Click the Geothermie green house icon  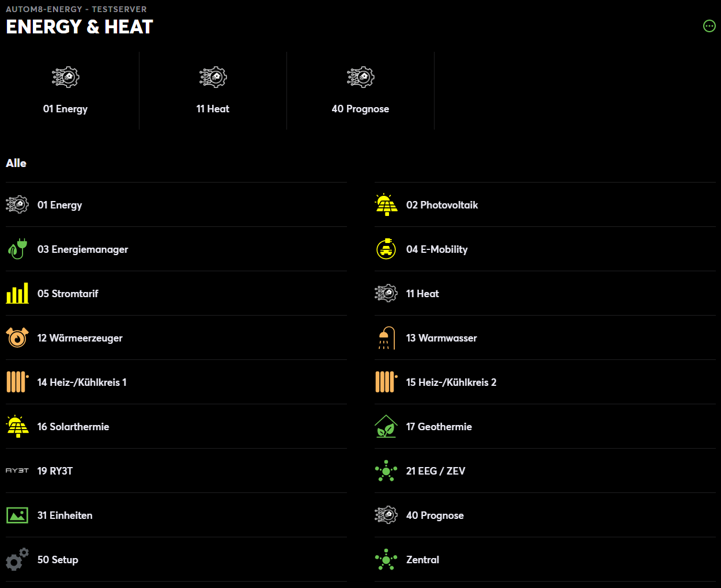pos(386,427)
